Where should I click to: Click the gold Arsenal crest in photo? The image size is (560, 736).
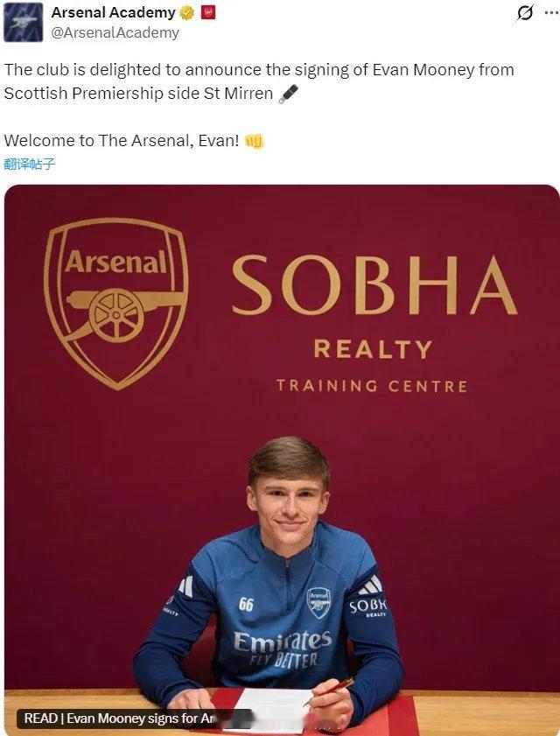click(x=116, y=304)
